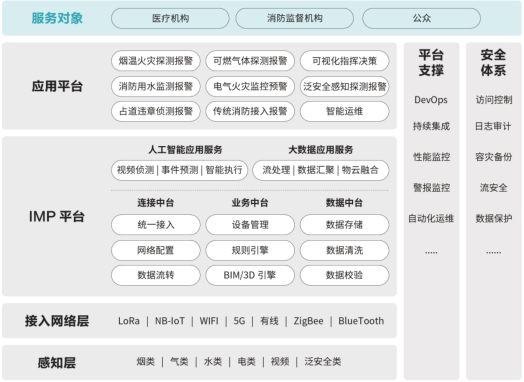This screenshot has height=382, width=524.
Task: Click 性能监控 text
Action: [x=431, y=157]
